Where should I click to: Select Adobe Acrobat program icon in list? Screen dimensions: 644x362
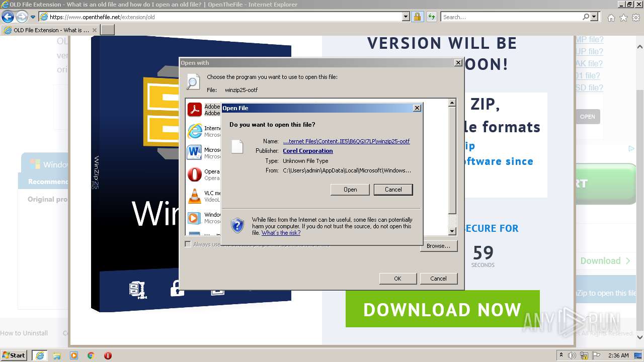(x=194, y=110)
